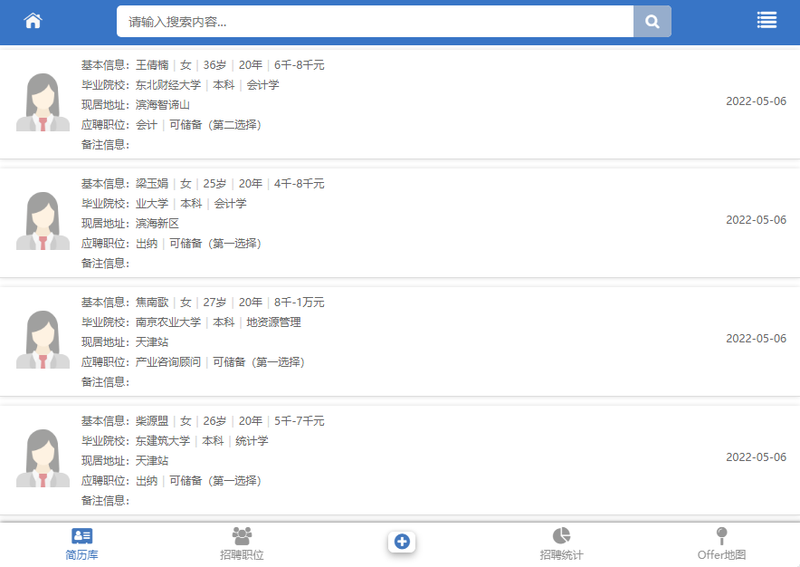Image resolution: width=800 pixels, height=567 pixels.
Task: Click avatar of 王倩楠
Action: click(x=43, y=102)
